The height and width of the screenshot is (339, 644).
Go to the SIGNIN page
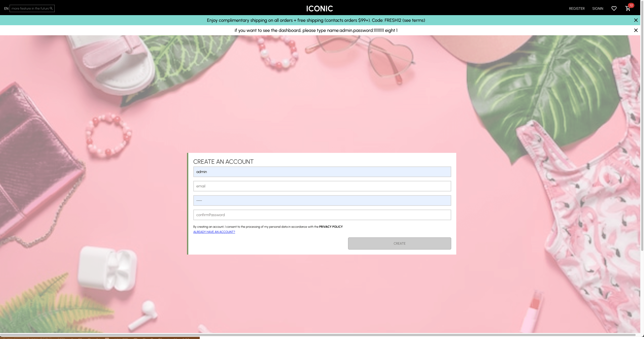click(x=597, y=9)
